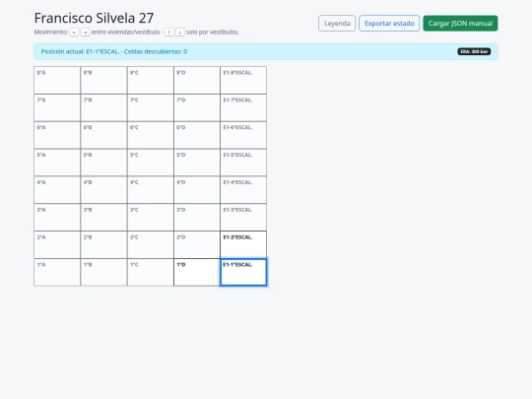This screenshot has height=399, width=532.
Task: Open the Leyenda legend button
Action: click(337, 24)
